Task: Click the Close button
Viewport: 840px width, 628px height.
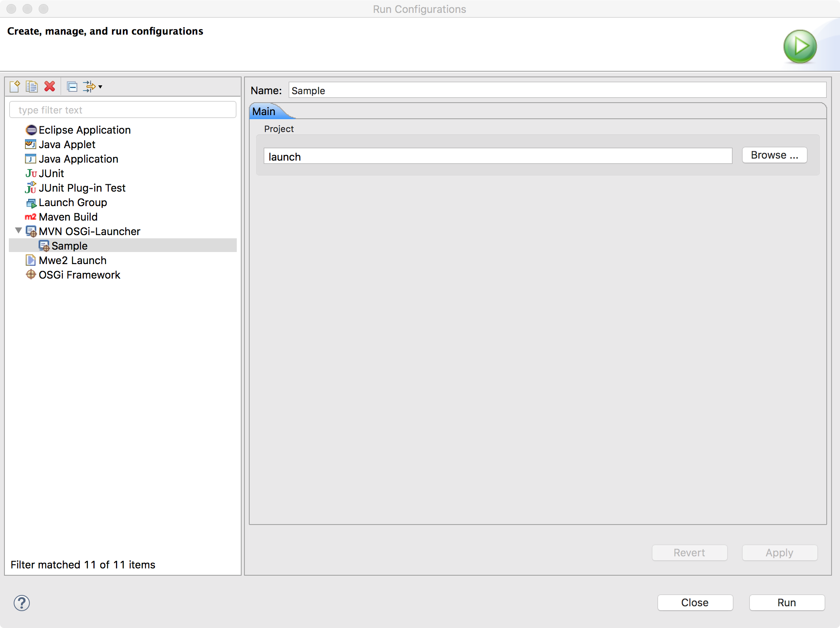Action: pos(695,603)
